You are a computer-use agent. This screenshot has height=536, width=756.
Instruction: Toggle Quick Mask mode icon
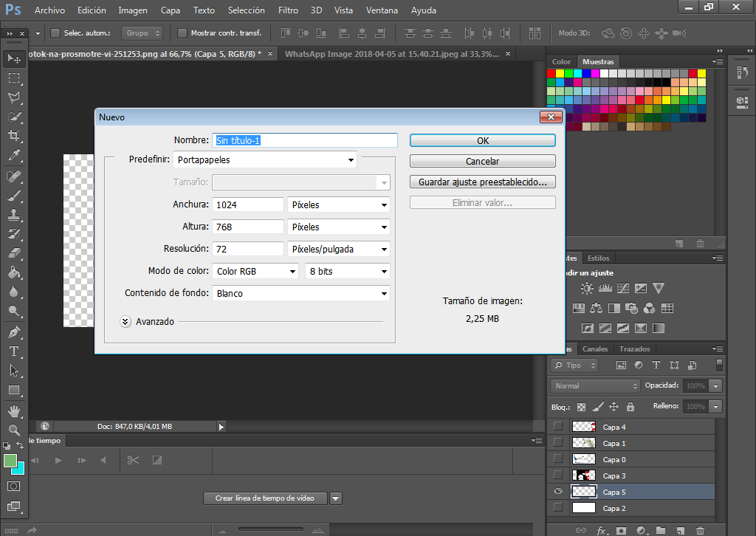pos(13,487)
